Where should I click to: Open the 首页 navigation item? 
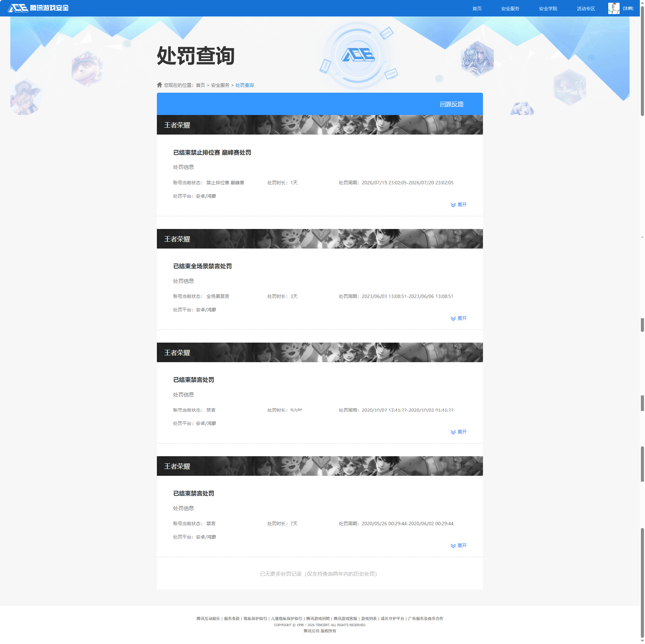tap(477, 9)
